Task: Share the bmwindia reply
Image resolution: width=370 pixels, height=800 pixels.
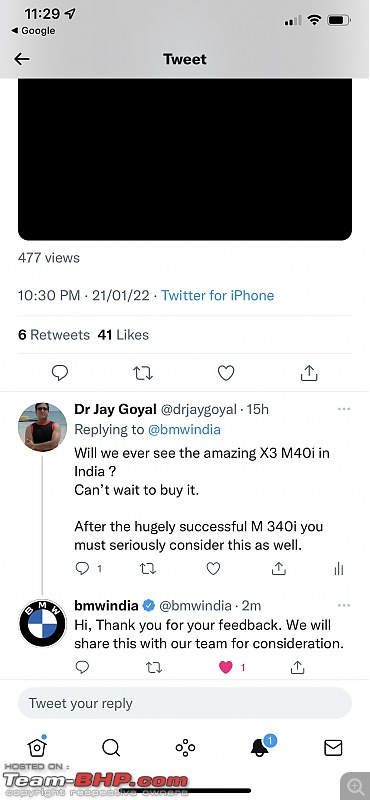Action: [x=298, y=667]
